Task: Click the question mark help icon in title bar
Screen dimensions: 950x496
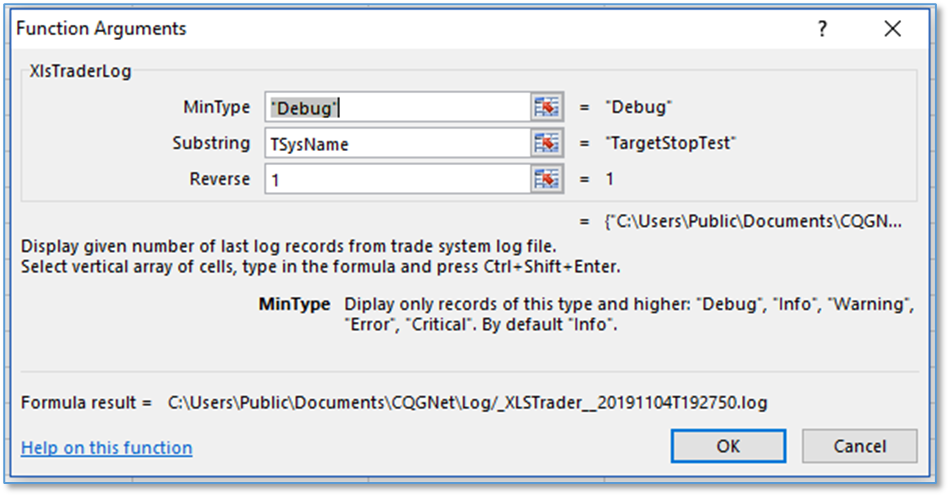Action: (822, 29)
